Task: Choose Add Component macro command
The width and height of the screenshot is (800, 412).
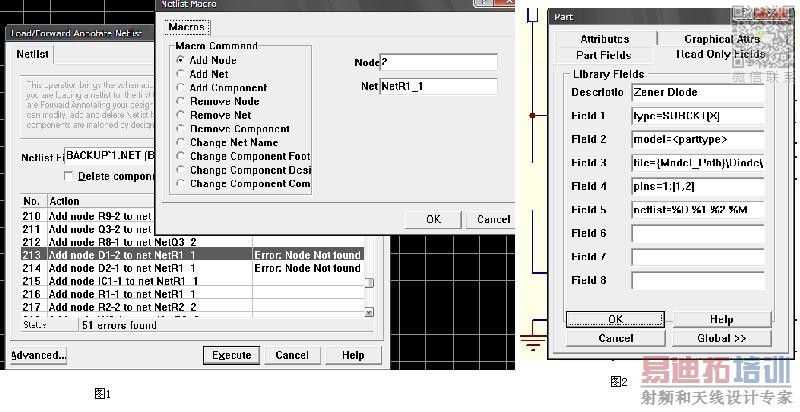Action: pyautogui.click(x=180, y=88)
